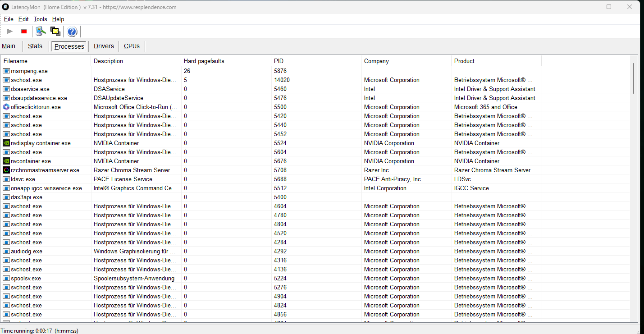Open the File menu
This screenshot has width=644, height=334.
[x=9, y=19]
